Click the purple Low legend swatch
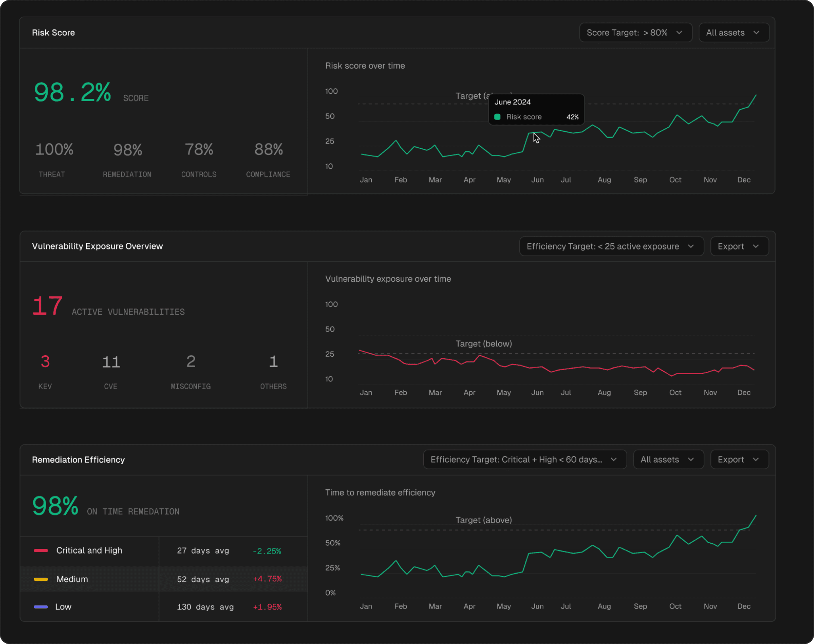Viewport: 814px width, 644px height. coord(41,607)
